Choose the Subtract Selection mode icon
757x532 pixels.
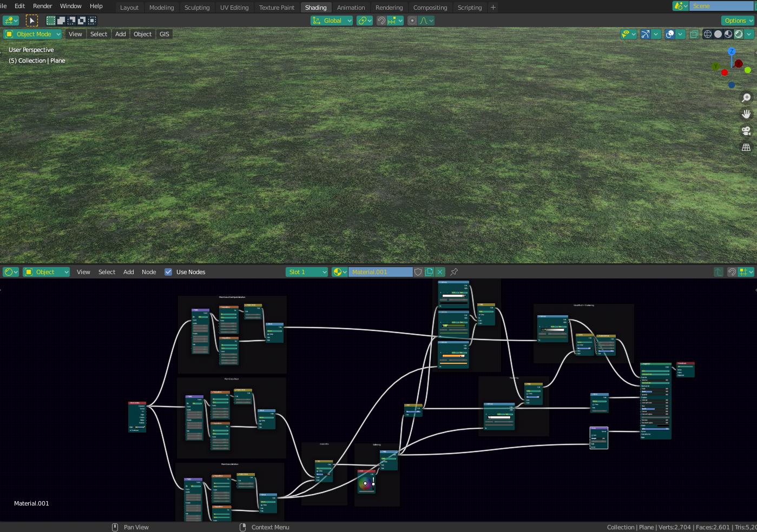[x=71, y=21]
